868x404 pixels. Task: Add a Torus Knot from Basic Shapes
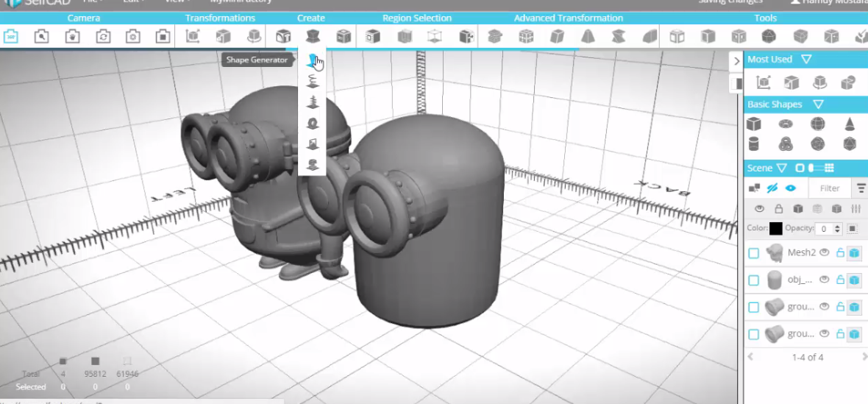(x=786, y=144)
